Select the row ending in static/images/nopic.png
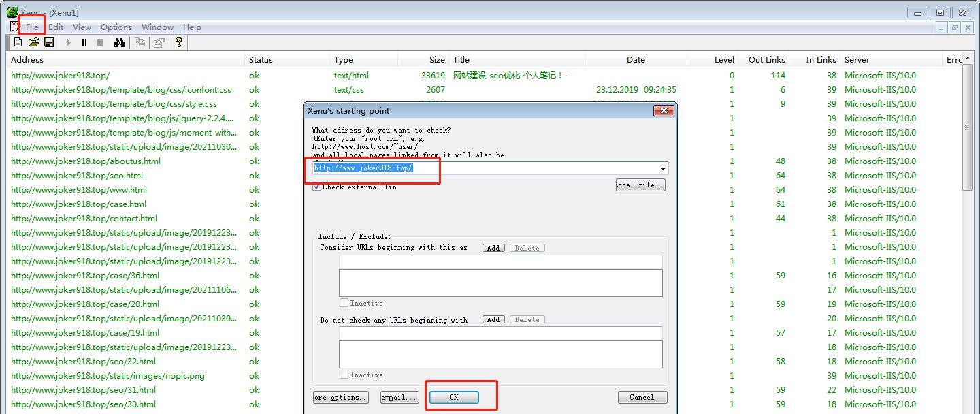Screen dimensions: 980x414 point(485,376)
